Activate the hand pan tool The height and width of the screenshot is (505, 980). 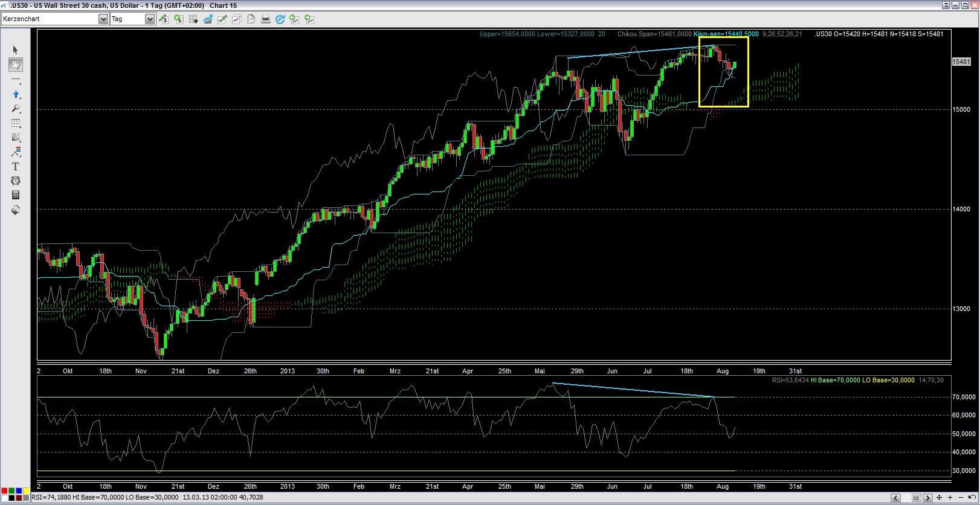point(16,65)
